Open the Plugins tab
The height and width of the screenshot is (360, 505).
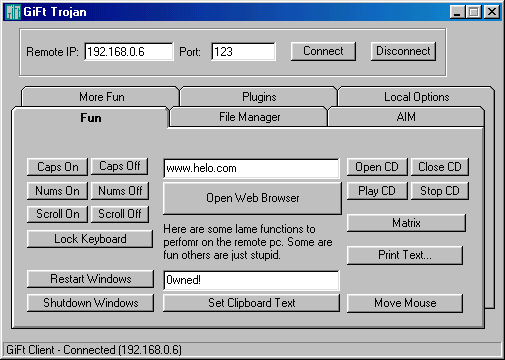click(x=259, y=97)
